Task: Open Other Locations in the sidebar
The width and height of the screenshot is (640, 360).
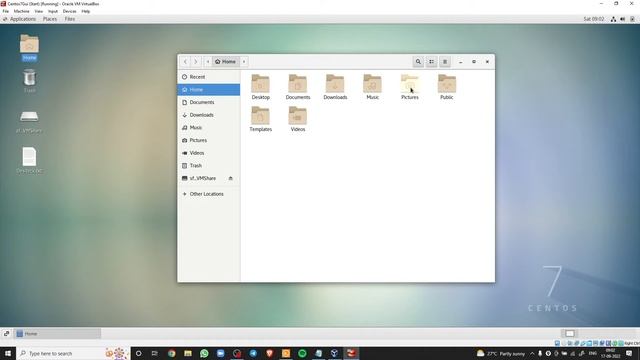Action: 209,194
